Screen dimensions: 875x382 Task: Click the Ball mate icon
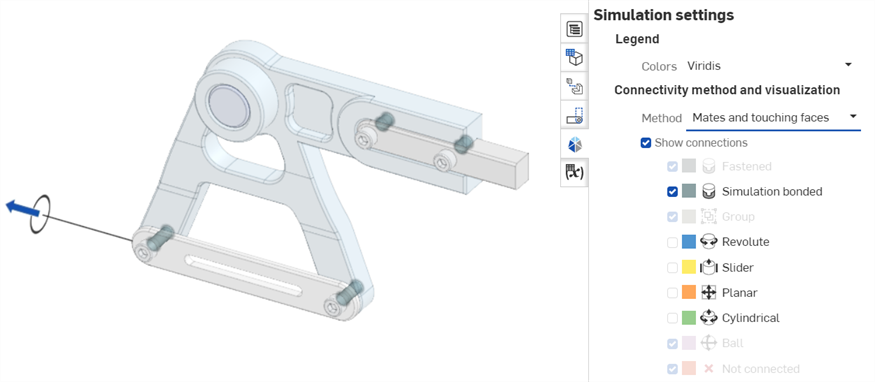point(709,343)
